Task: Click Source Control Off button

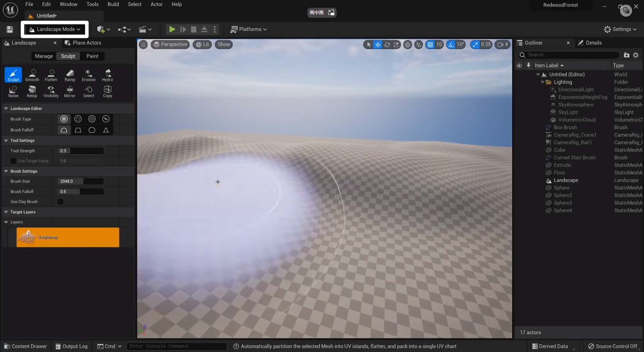Action: (x=613, y=346)
